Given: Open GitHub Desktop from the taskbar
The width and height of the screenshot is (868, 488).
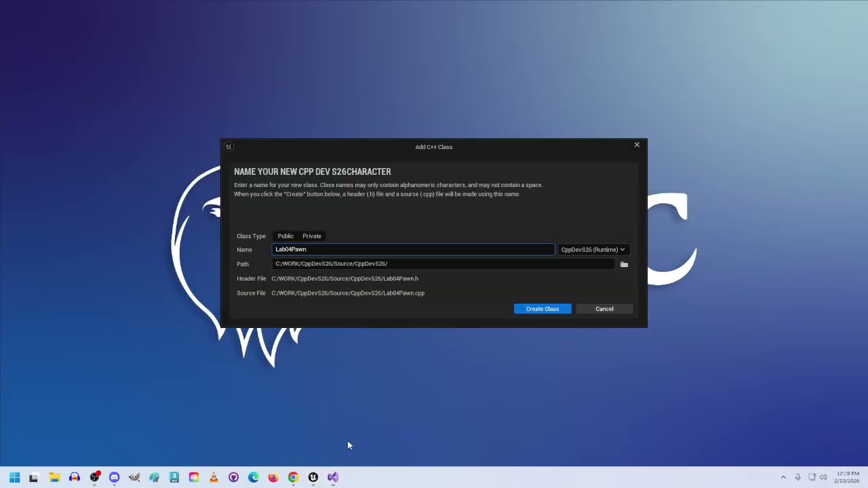Looking at the screenshot, I should tap(234, 477).
